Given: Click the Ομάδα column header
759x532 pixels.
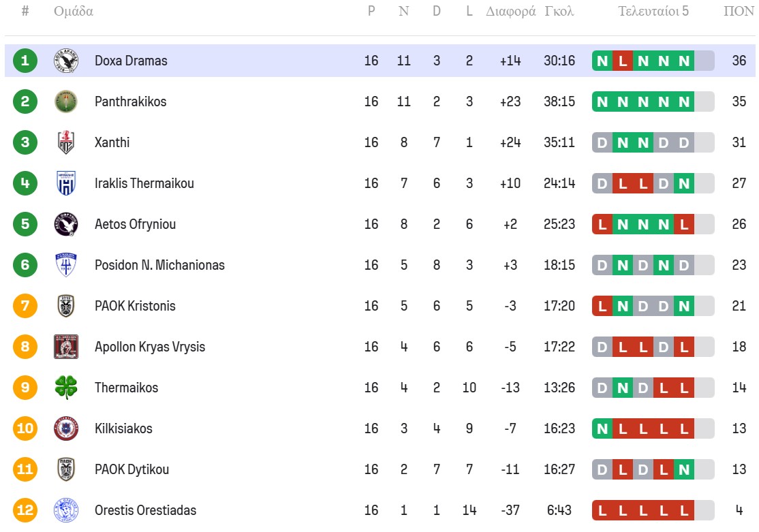Looking at the screenshot, I should (x=74, y=12).
